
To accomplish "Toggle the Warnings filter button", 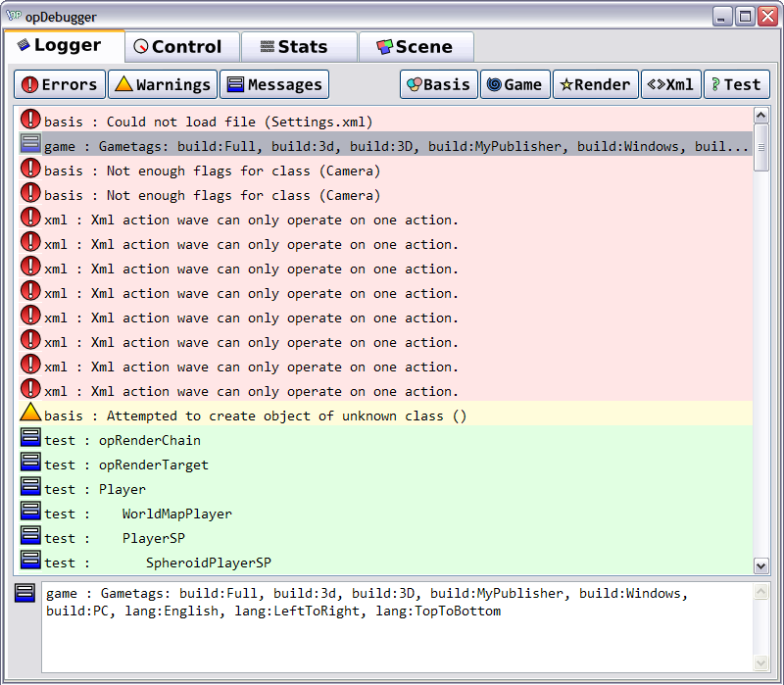I will point(162,84).
